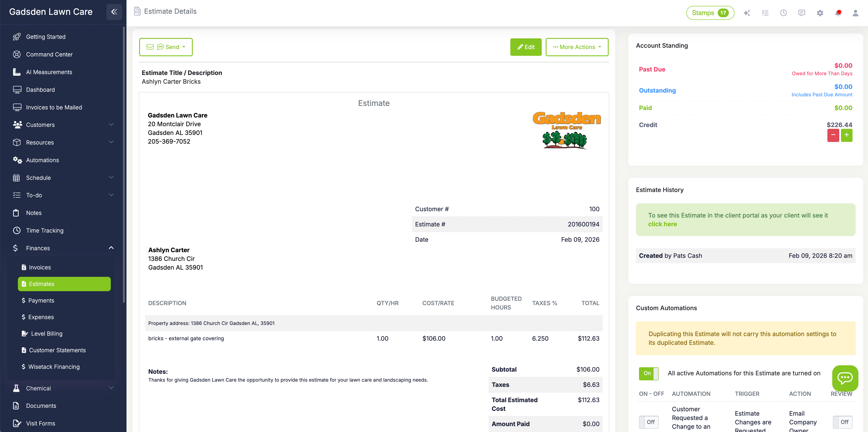Switch to the Payments section

41,300
